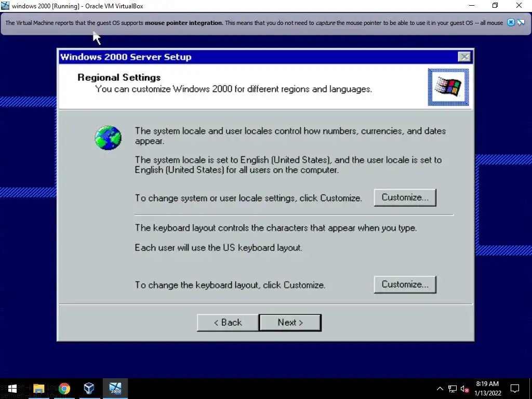Click the VirtualBox title bar app icon

tap(5, 6)
